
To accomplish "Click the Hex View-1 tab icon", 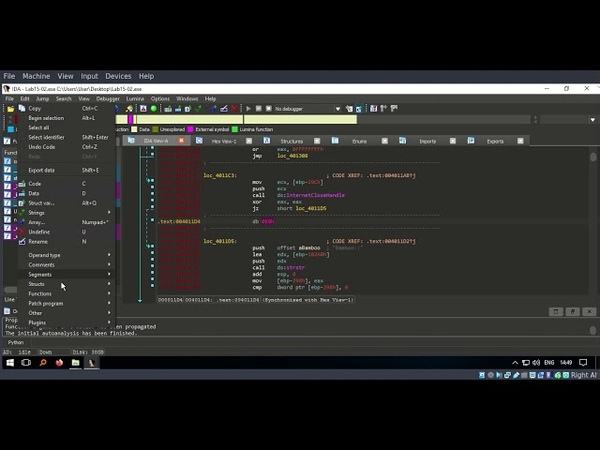I will [199, 141].
